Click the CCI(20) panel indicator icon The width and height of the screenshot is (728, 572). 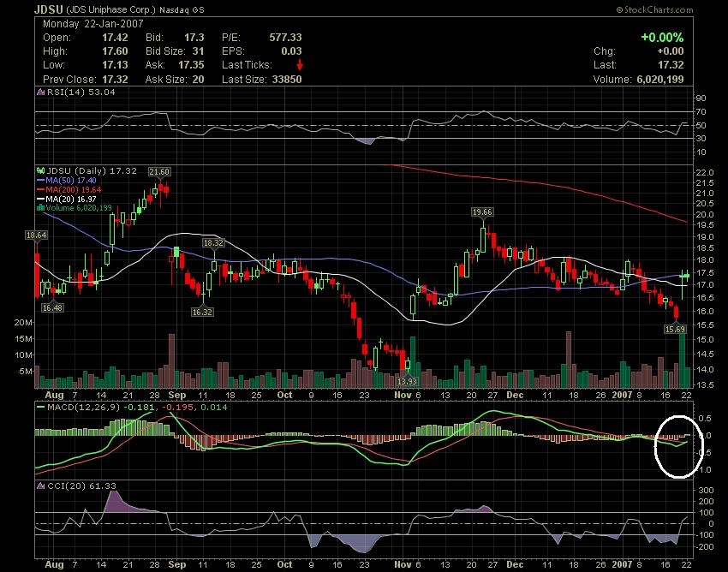[40, 486]
